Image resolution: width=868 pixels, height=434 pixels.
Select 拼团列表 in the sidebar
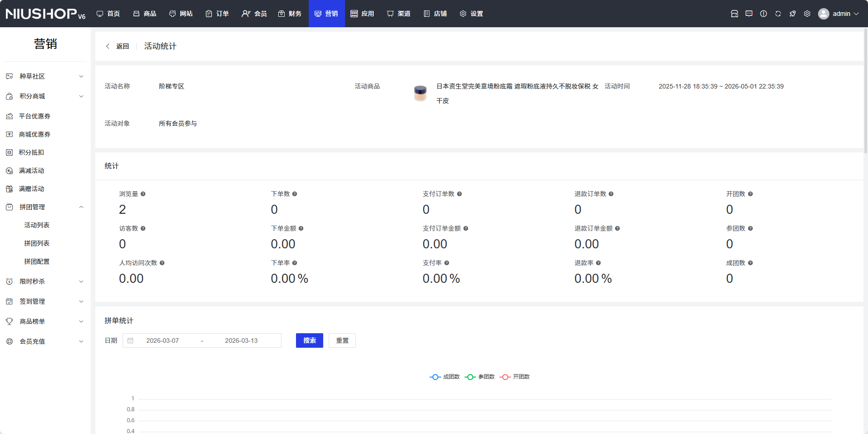37,243
